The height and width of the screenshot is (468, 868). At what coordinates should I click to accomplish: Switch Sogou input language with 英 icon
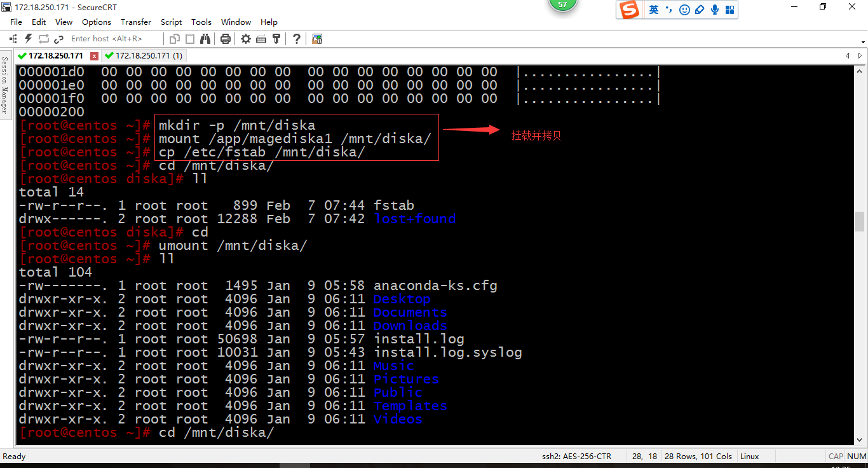click(x=654, y=10)
